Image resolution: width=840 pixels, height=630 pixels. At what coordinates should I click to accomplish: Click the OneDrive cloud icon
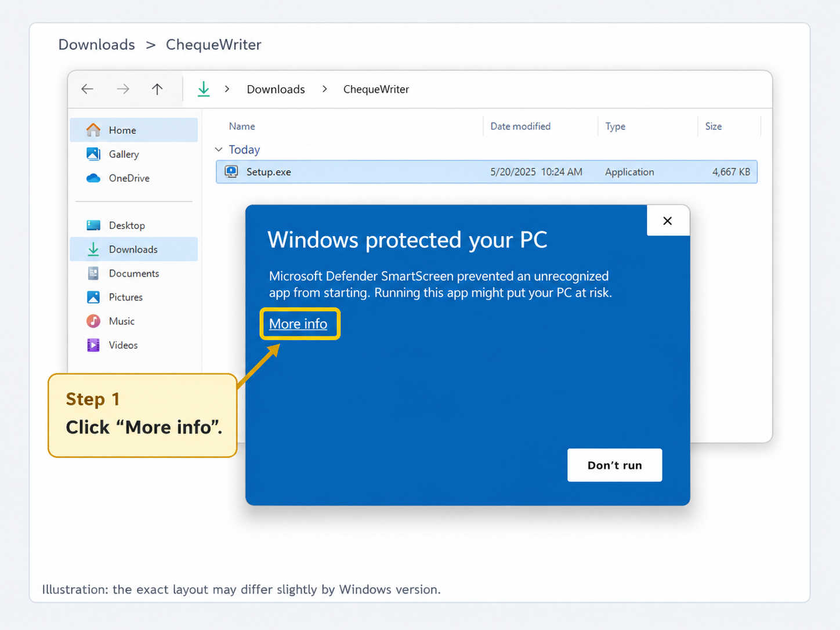93,178
